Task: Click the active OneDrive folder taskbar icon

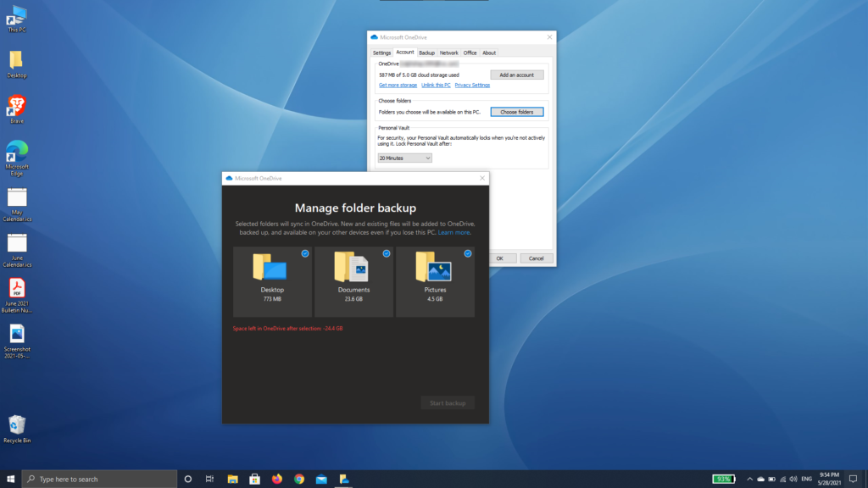Action: pos(344,480)
